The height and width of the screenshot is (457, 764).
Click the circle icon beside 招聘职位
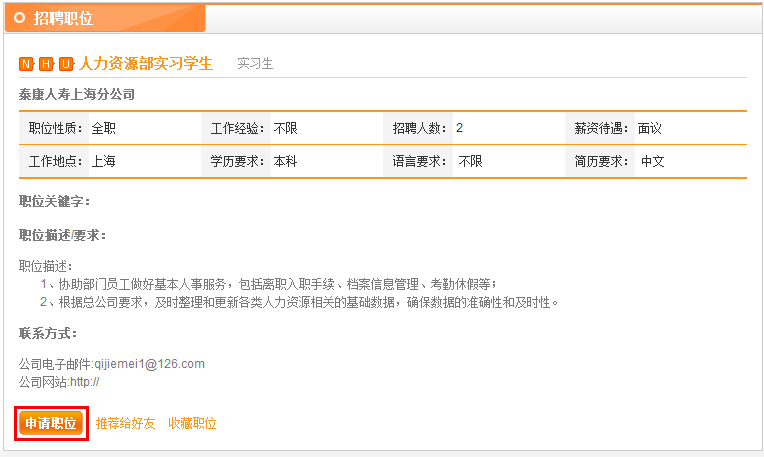(19, 18)
